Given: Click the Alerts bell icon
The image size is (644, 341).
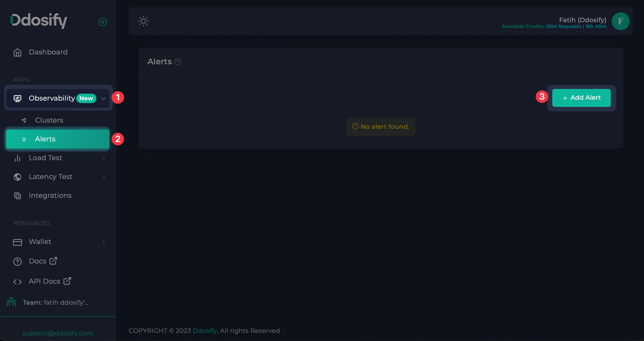Looking at the screenshot, I should point(24,139).
